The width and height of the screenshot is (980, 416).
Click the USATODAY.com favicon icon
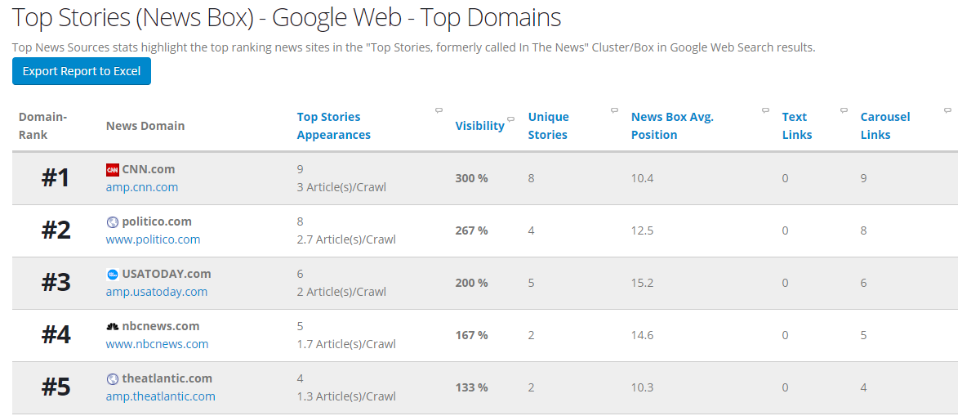pos(113,275)
